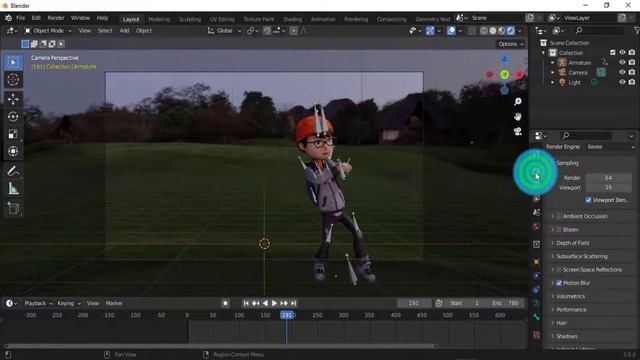Viewport: 640px width, 360px height.
Task: Open timeline Playback menu
Action: click(38, 303)
